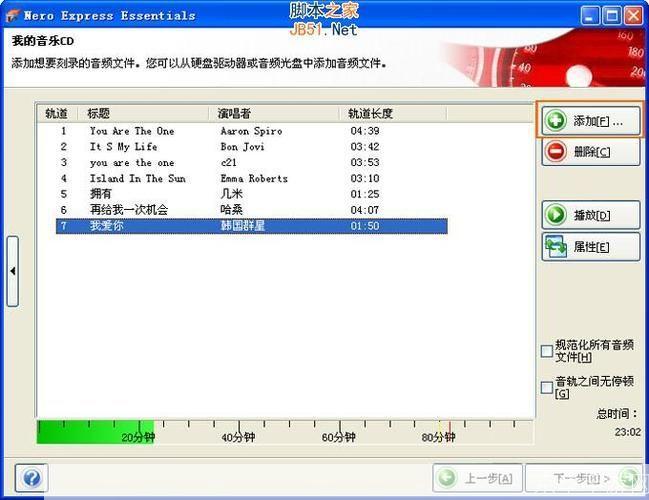
Task: Click track length 04:39
Action: pyautogui.click(x=365, y=131)
